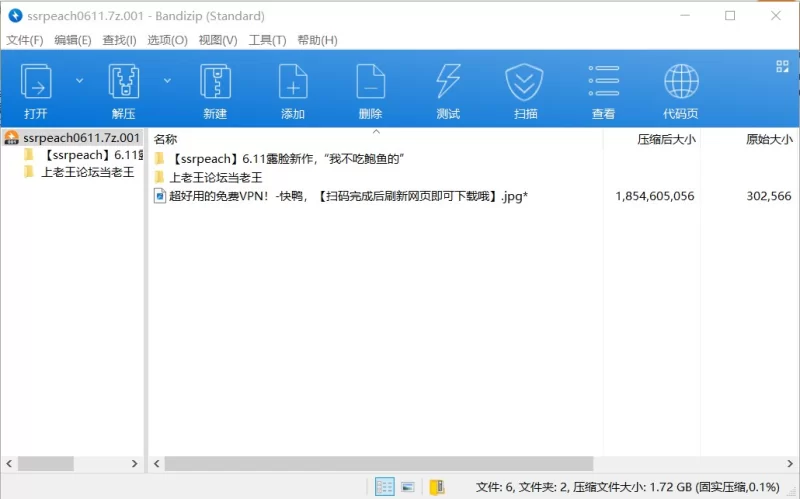Expand the dropdown arrow next to 打开

pyautogui.click(x=80, y=81)
